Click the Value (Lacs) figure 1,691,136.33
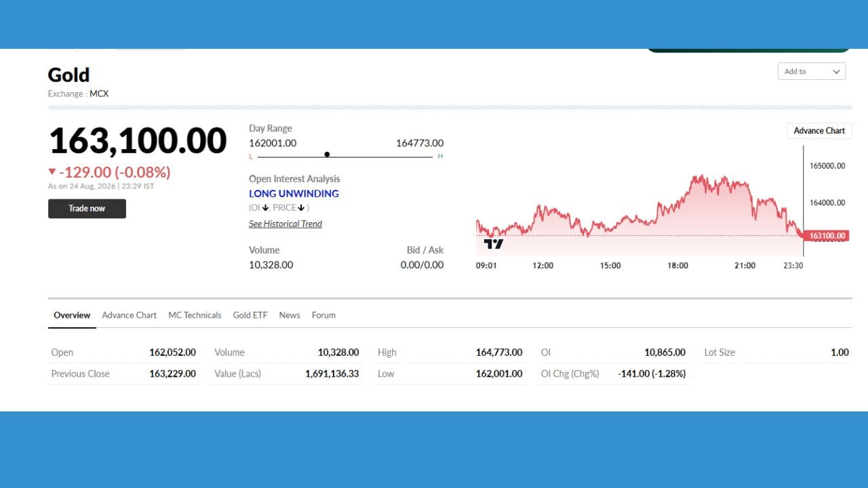 click(332, 373)
